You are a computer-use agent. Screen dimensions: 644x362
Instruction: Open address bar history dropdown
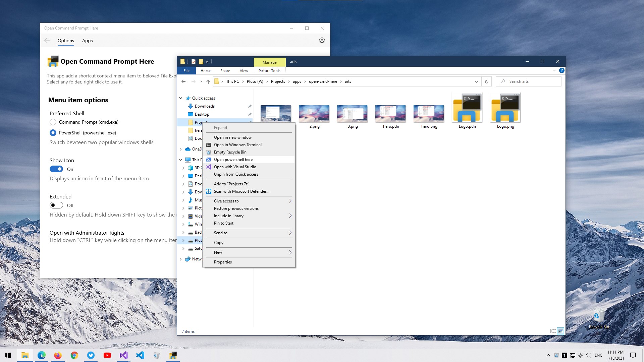(476, 81)
